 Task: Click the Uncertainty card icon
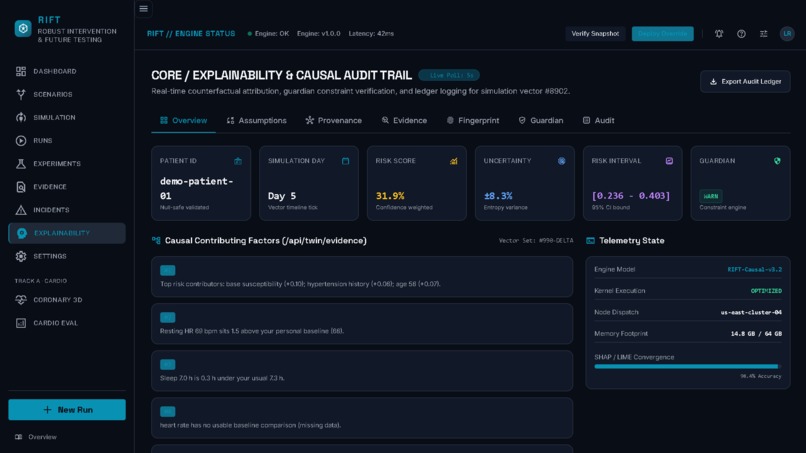point(561,161)
